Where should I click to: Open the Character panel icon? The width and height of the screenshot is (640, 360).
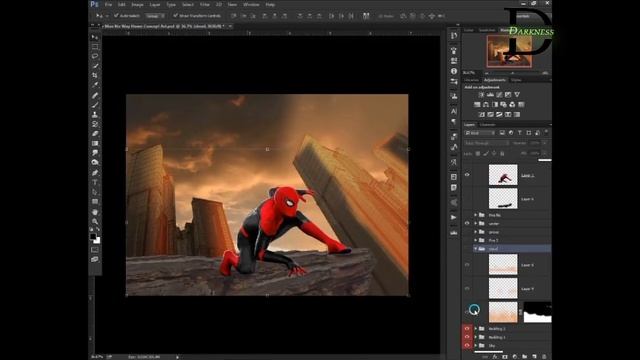454,111
